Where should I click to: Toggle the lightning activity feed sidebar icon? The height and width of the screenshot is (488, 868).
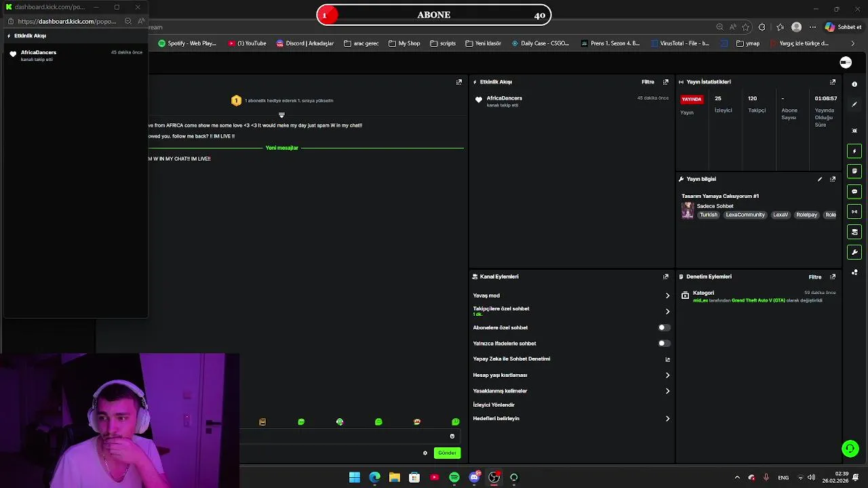pyautogui.click(x=854, y=151)
